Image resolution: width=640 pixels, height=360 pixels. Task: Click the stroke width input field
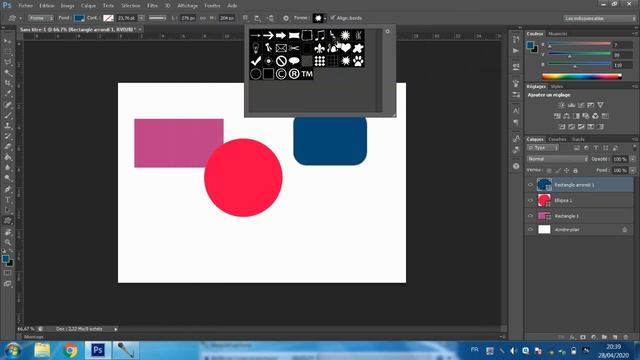[x=126, y=18]
